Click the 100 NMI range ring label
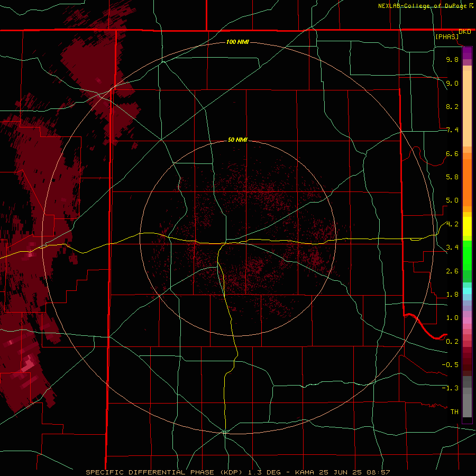This screenshot has height=476, width=476. pyautogui.click(x=237, y=42)
